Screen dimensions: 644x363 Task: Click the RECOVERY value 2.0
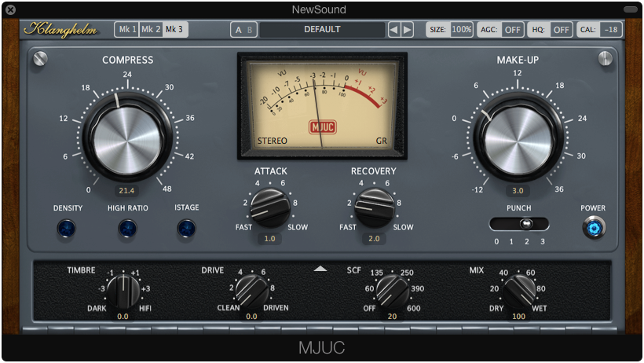point(374,238)
